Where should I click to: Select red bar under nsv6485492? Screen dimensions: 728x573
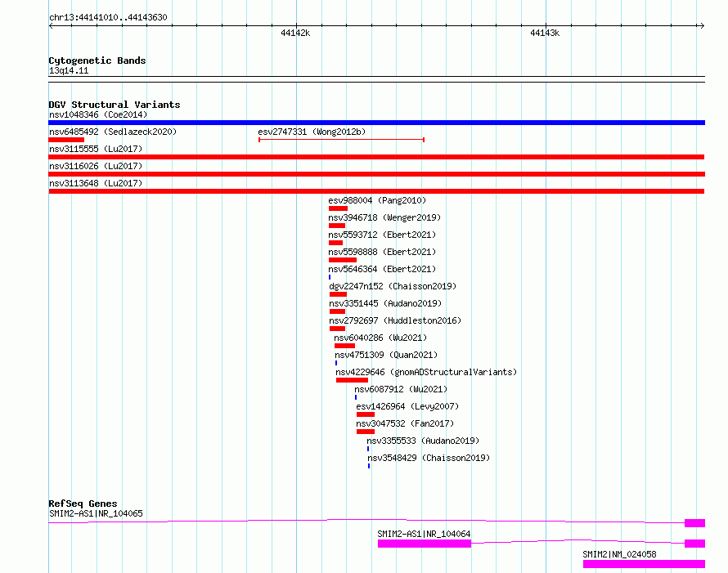66,140
